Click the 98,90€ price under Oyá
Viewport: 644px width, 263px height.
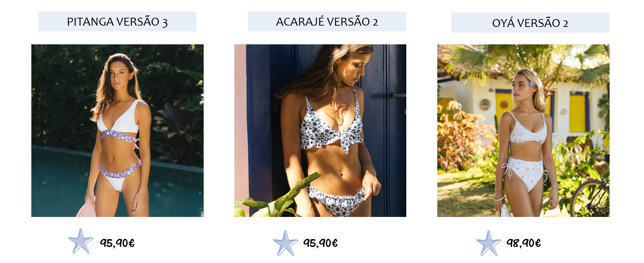(524, 243)
